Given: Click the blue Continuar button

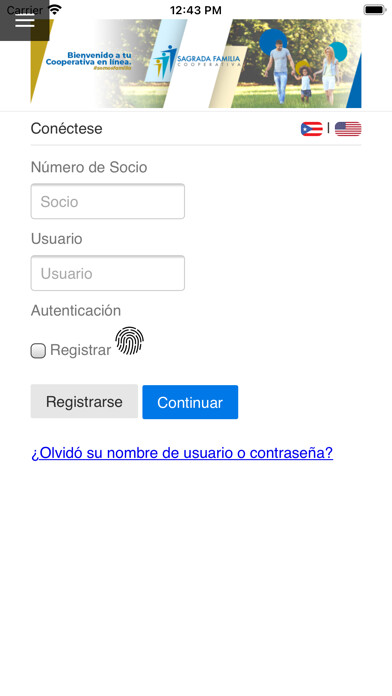Looking at the screenshot, I should click(x=190, y=402).
